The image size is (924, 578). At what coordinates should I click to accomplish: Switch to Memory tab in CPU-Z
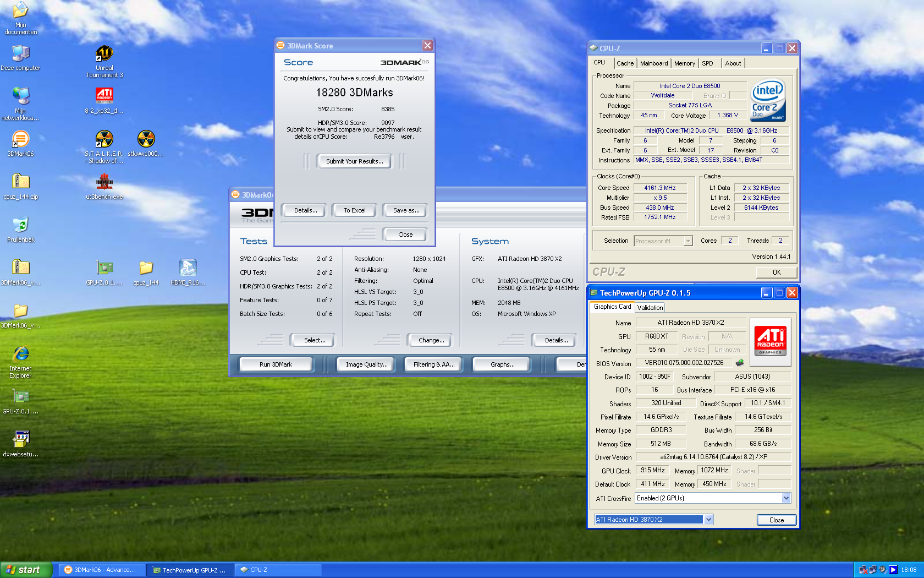click(685, 63)
